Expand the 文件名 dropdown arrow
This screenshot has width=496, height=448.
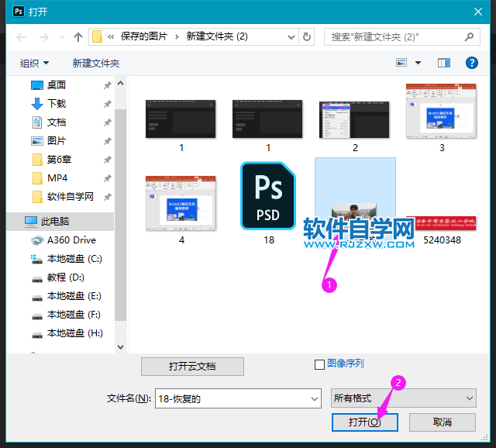[x=315, y=398]
